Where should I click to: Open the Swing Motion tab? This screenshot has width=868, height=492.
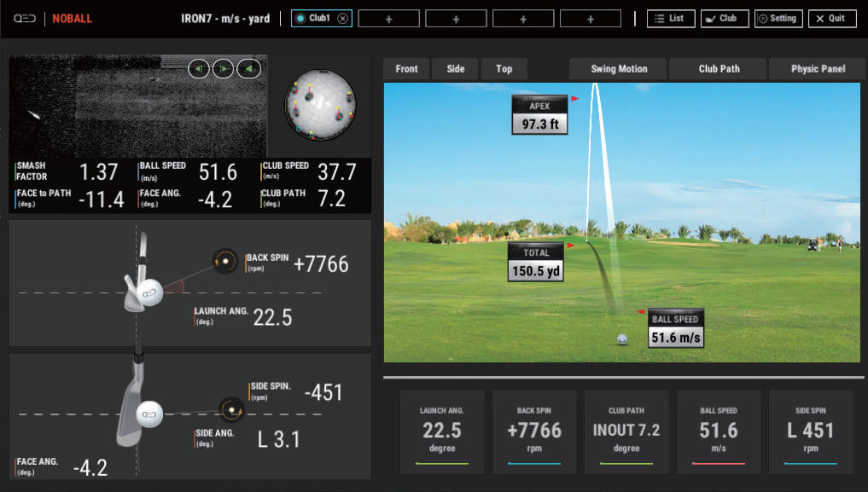[x=619, y=69]
